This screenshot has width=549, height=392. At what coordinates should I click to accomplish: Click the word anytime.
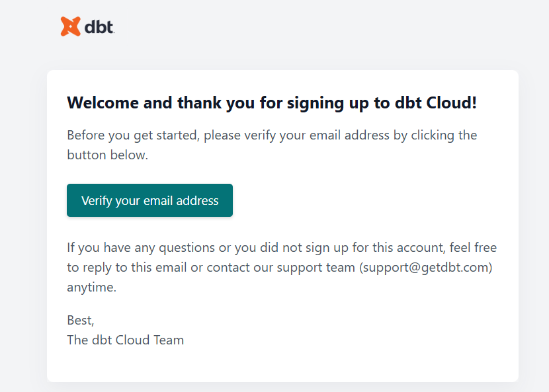point(91,288)
